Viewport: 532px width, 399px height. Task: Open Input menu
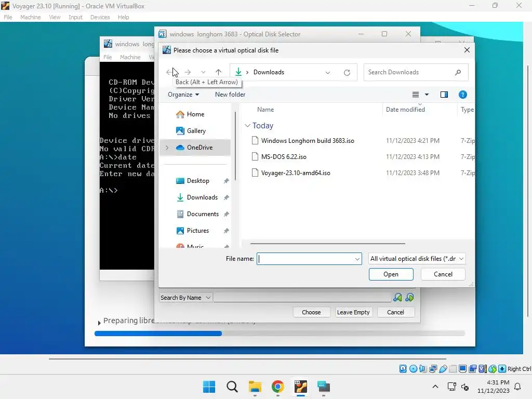pos(75,17)
